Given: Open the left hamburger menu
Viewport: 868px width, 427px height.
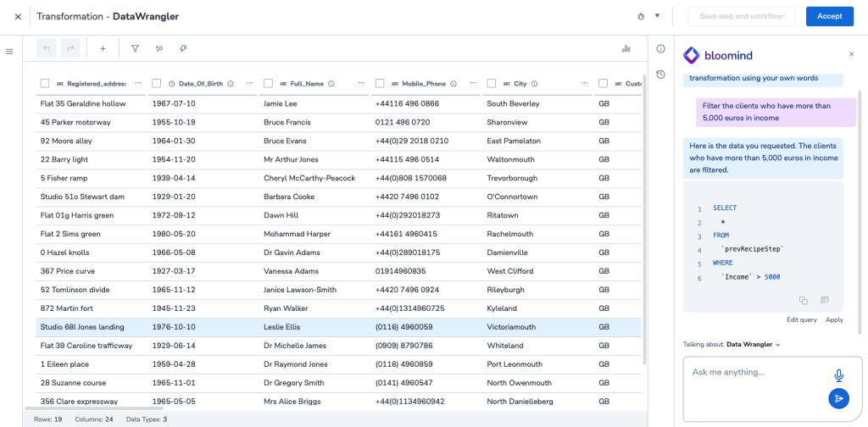Looking at the screenshot, I should click(9, 52).
